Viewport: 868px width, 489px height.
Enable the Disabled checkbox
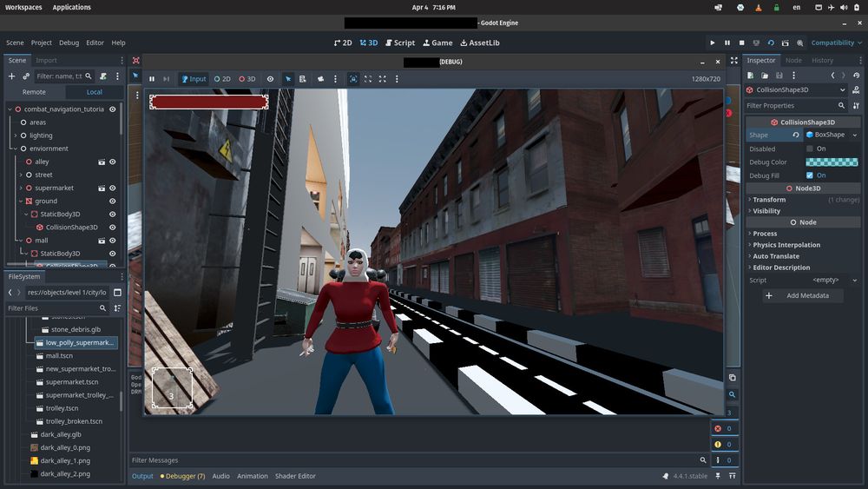click(x=810, y=149)
